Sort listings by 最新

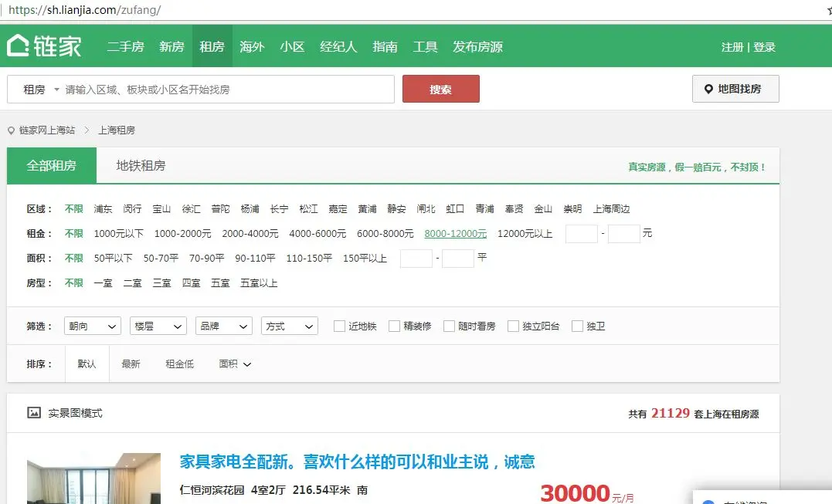pyautogui.click(x=131, y=364)
